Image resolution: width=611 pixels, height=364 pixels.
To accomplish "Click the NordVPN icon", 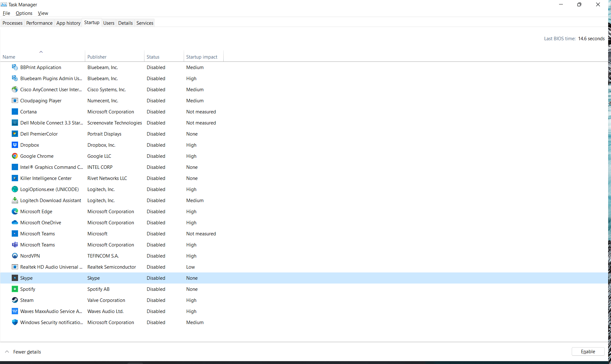I will click(15, 256).
